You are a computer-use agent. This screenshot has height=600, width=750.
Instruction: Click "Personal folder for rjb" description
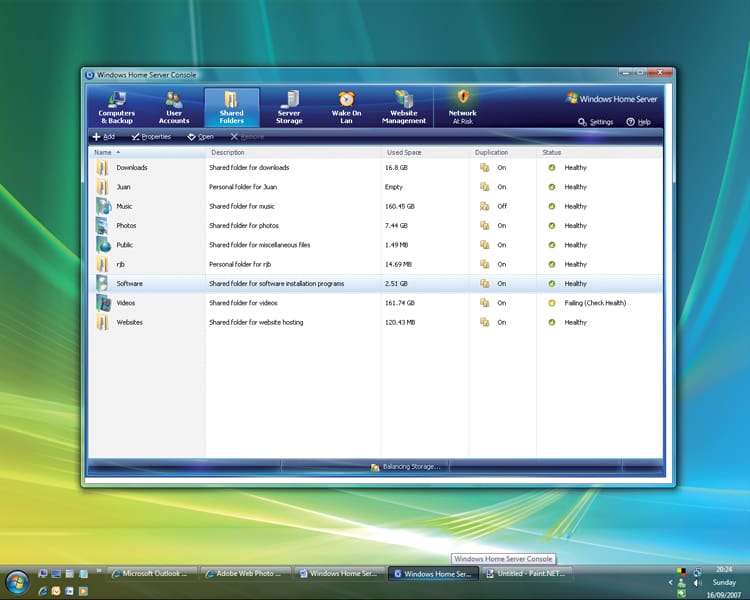pos(240,264)
